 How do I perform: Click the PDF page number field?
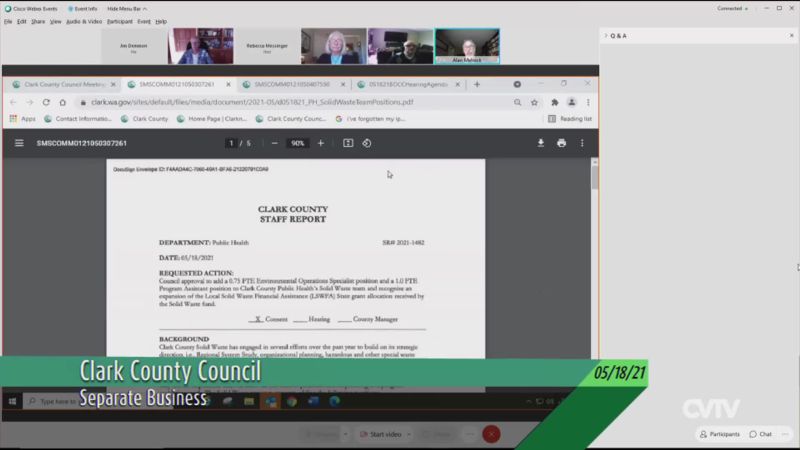[x=230, y=143]
